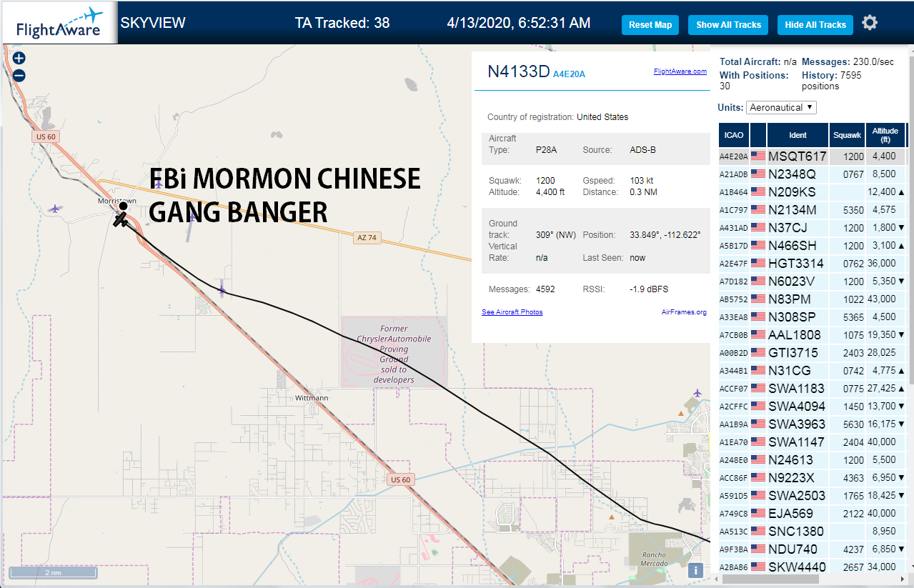Screen dimensions: 914x588
Task: Click the AZ 74 highway shield
Action: (x=367, y=237)
